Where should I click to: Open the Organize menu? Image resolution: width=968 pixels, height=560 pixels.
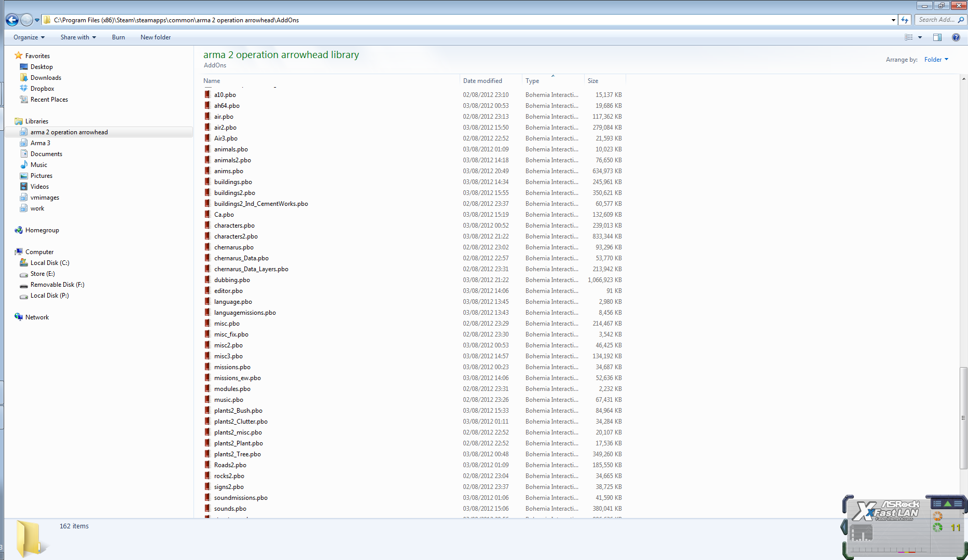(29, 37)
